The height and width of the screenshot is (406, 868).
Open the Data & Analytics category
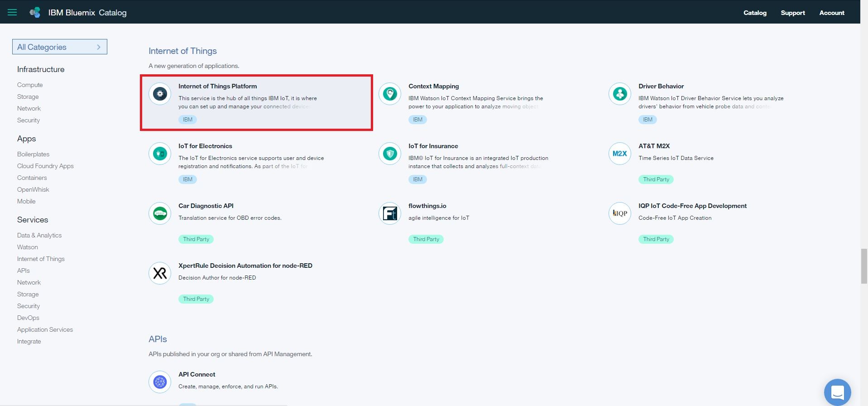(x=39, y=235)
